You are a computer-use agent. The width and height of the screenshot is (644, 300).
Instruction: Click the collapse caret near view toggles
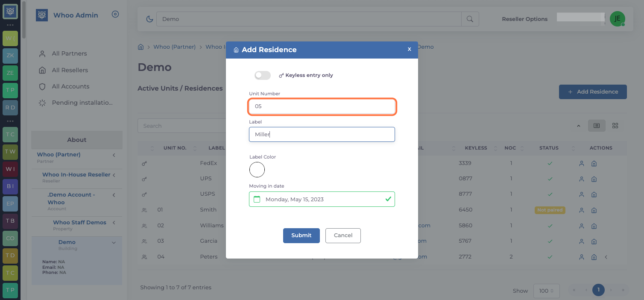point(579,126)
